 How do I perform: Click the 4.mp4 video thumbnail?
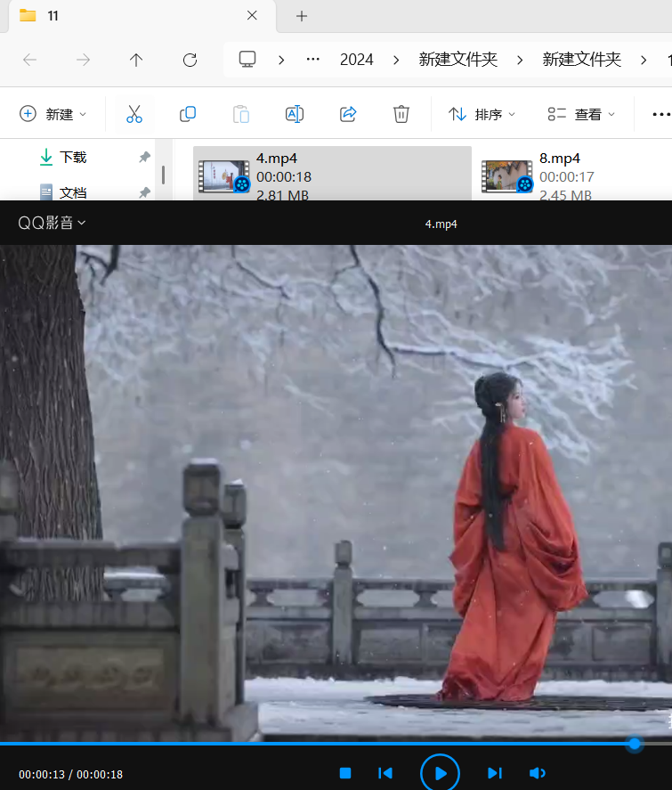pos(223,176)
